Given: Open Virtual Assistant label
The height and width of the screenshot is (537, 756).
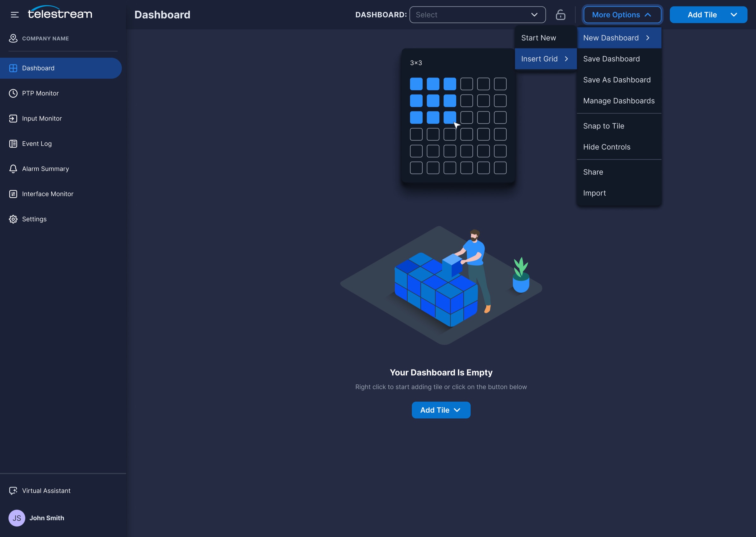Looking at the screenshot, I should coord(46,491).
